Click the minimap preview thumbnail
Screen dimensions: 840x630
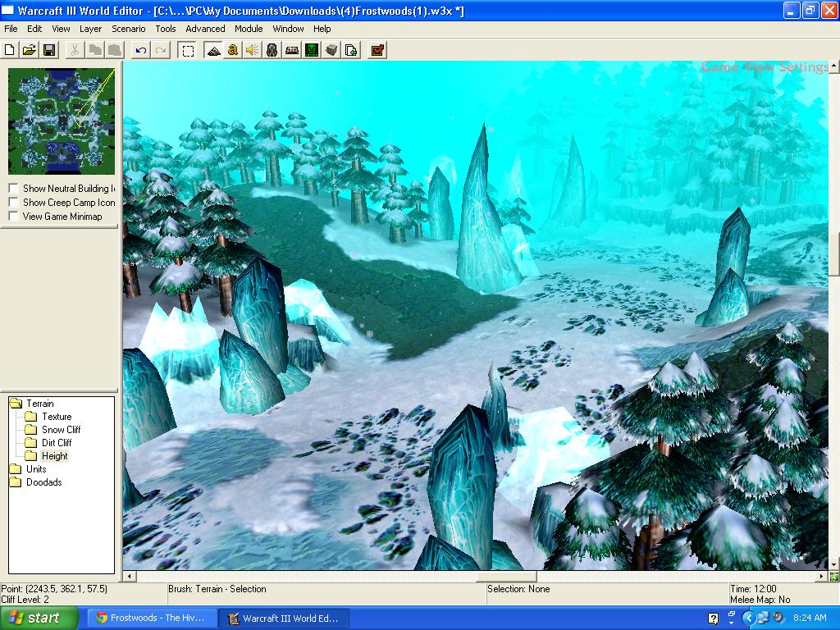[x=61, y=121]
